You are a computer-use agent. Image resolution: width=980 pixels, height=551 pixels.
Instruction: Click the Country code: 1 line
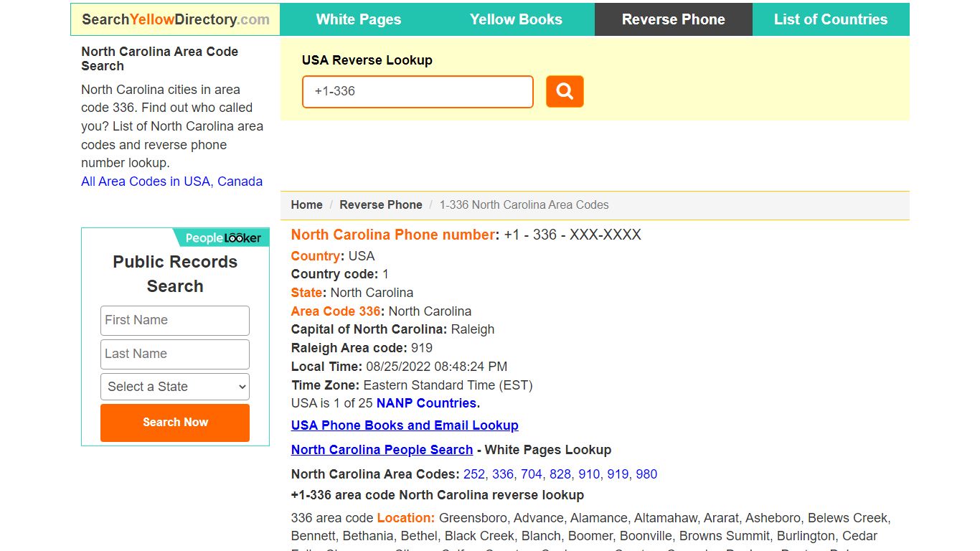[340, 274]
